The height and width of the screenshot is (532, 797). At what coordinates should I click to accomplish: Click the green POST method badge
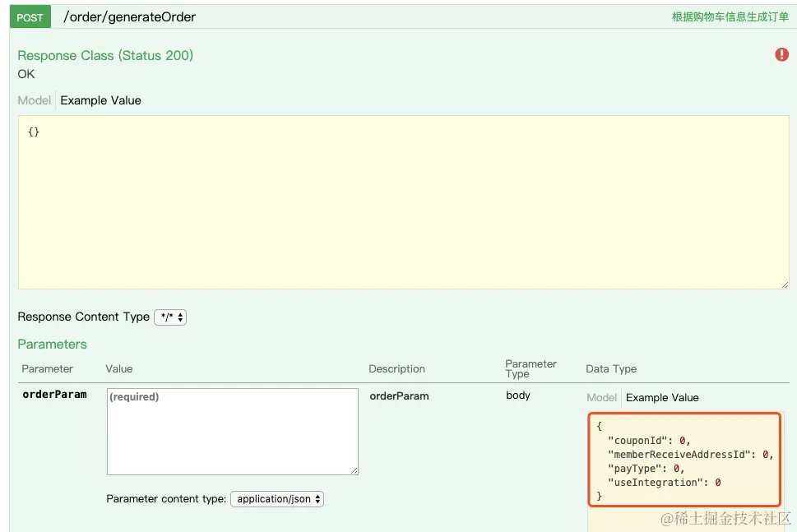pyautogui.click(x=30, y=16)
